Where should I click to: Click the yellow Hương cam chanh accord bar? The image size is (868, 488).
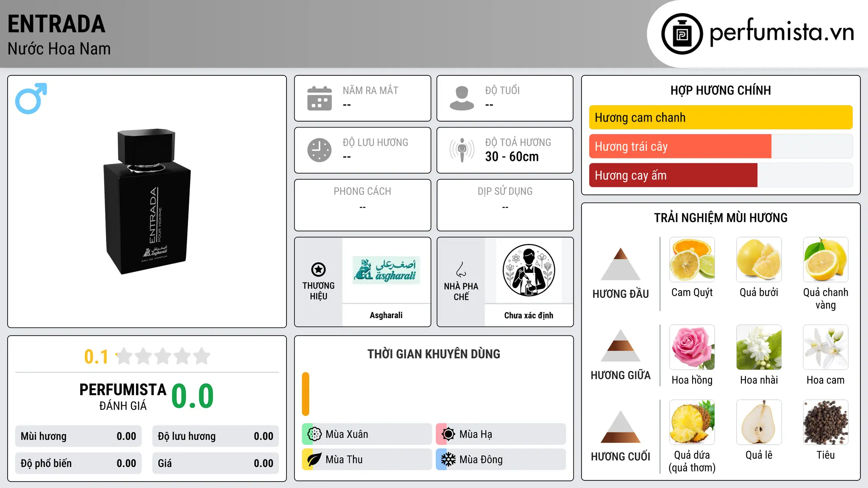tap(721, 117)
